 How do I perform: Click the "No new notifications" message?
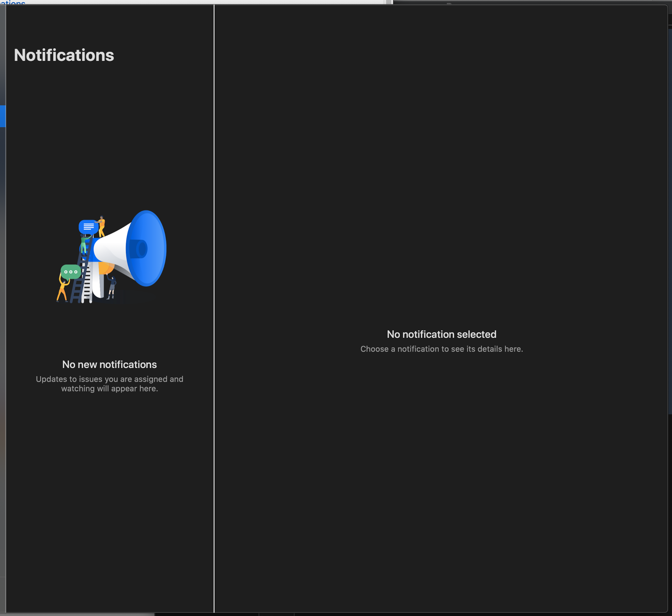tap(109, 364)
